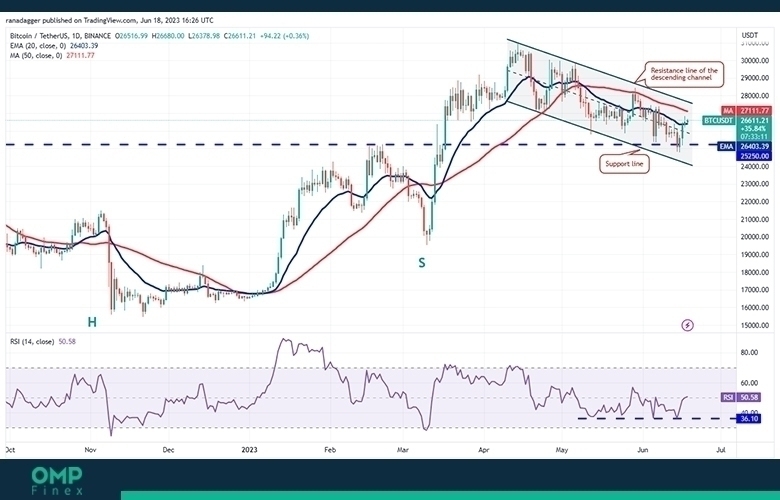
Task: Click the high value H26680.00 in the header
Action: click(168, 36)
